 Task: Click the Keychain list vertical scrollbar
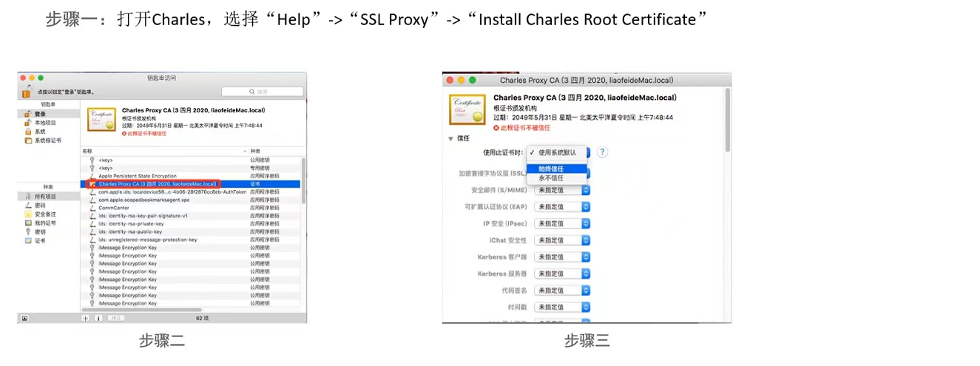(x=303, y=180)
